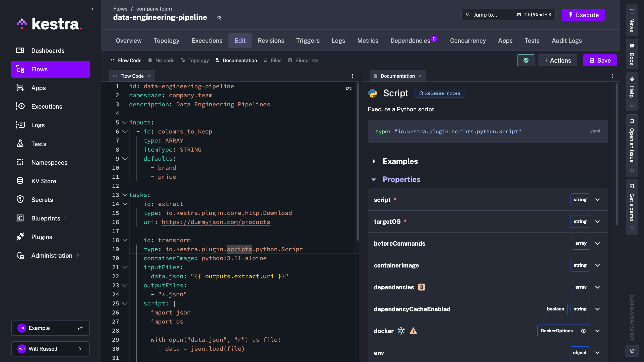
Task: Expand the containerImage property details
Action: (x=597, y=265)
